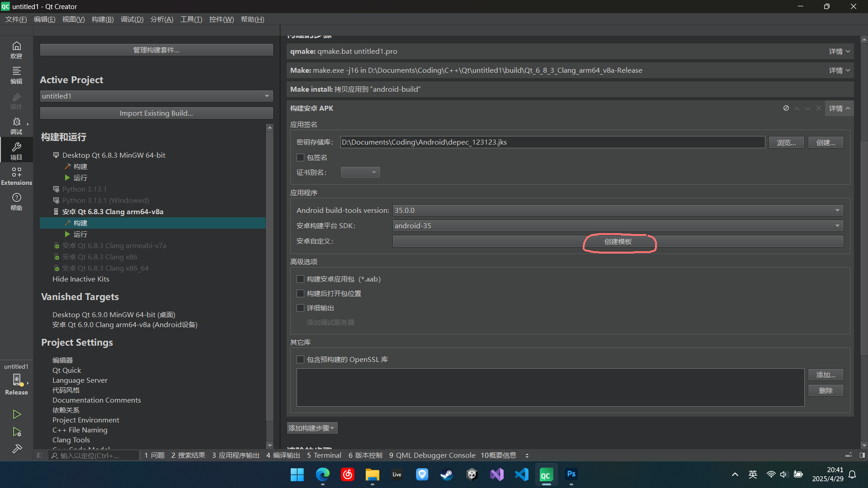Click Hide Inactive Kits
Image resolution: width=868 pixels, height=488 pixels.
point(81,279)
